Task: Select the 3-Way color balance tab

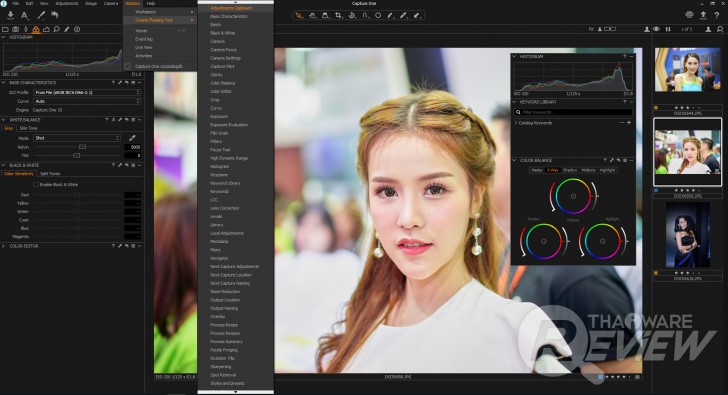Action: coord(552,170)
